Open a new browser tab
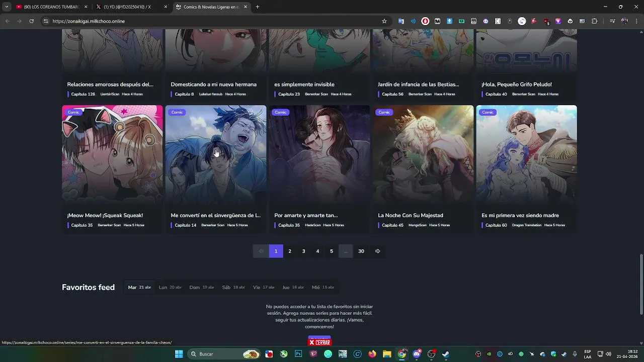Image resolution: width=644 pixels, height=362 pixels. 258,7
